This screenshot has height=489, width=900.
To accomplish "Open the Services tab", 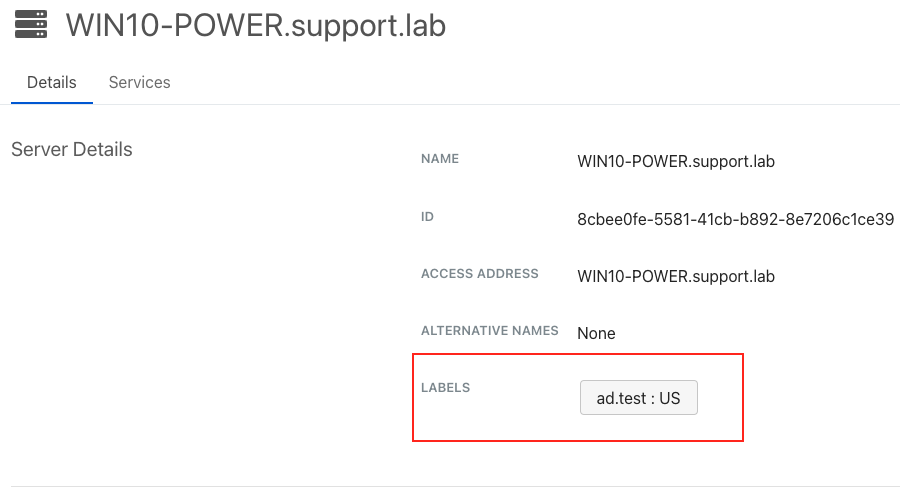I will click(x=139, y=82).
